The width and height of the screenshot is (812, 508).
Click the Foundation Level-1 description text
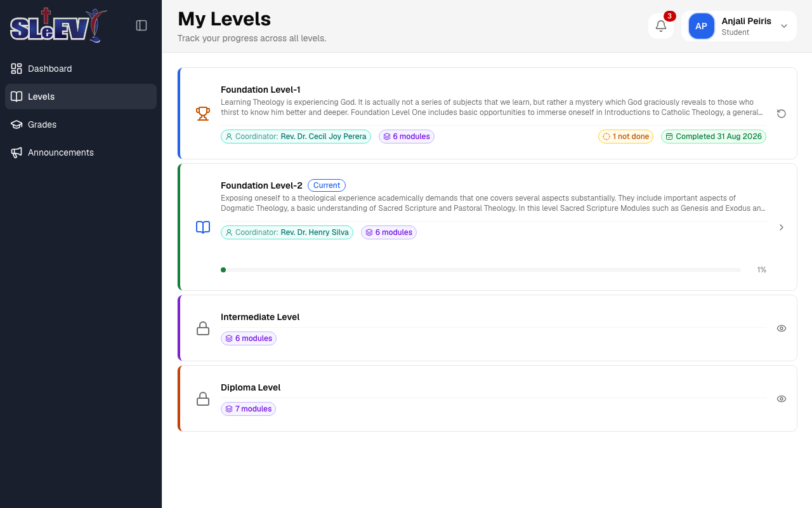[x=494, y=107]
